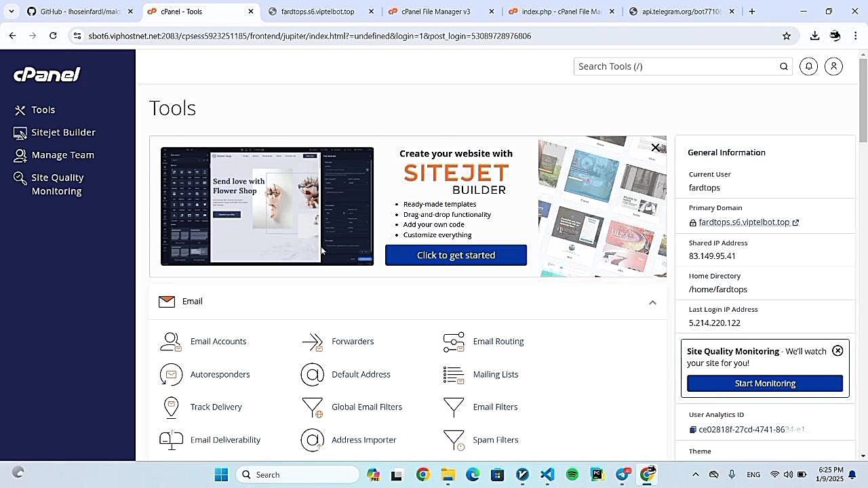This screenshot has height=488, width=868.
Task: Copy the User Analytics ID icon
Action: pos(692,430)
